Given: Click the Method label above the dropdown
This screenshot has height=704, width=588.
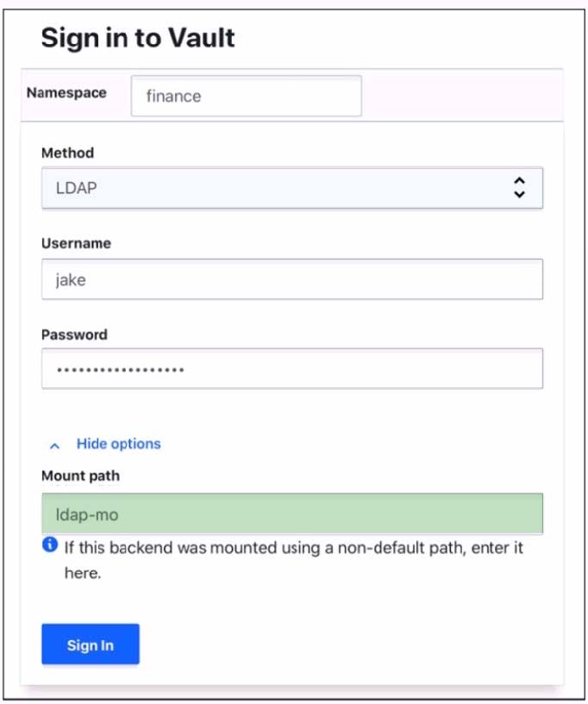Looking at the screenshot, I should (x=67, y=153).
